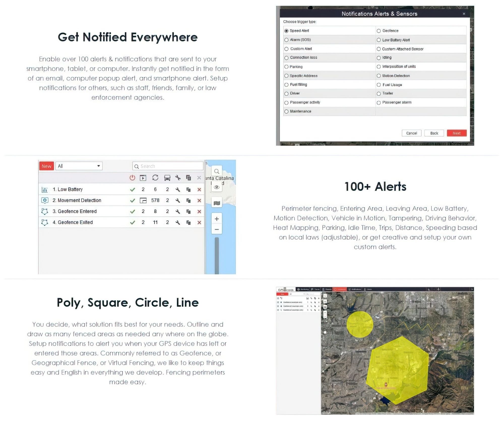Click the Back button in notifications dialog
504x426 pixels.
pyautogui.click(x=433, y=133)
